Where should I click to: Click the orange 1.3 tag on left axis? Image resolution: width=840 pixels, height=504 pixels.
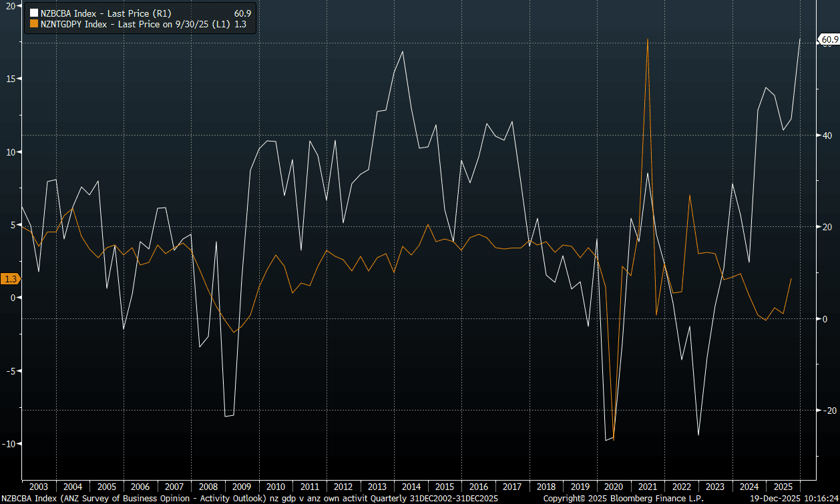tap(10, 279)
